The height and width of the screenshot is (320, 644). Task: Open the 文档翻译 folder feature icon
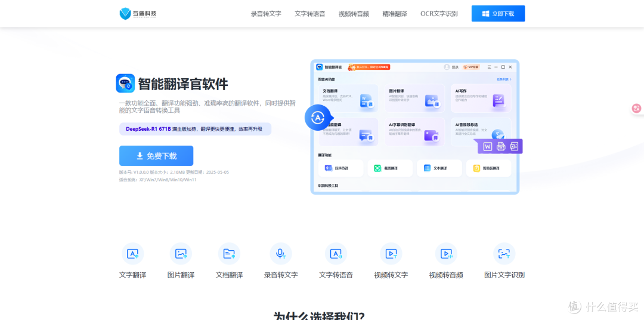(229, 254)
